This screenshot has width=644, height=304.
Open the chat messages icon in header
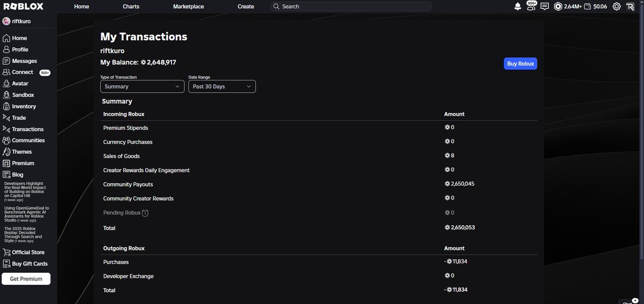point(545,6)
